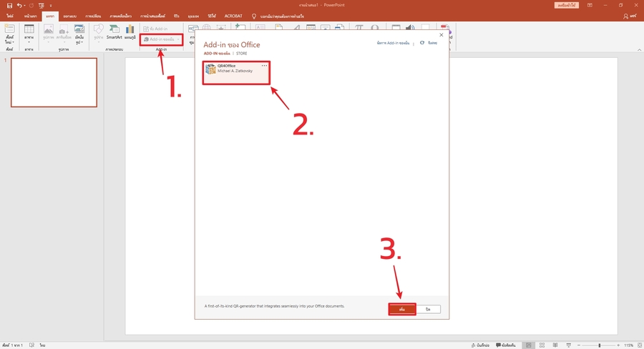Image resolution: width=644 pixels, height=349 pixels.
Task: Click the Sign In button in the title bar
Action: point(567,5)
